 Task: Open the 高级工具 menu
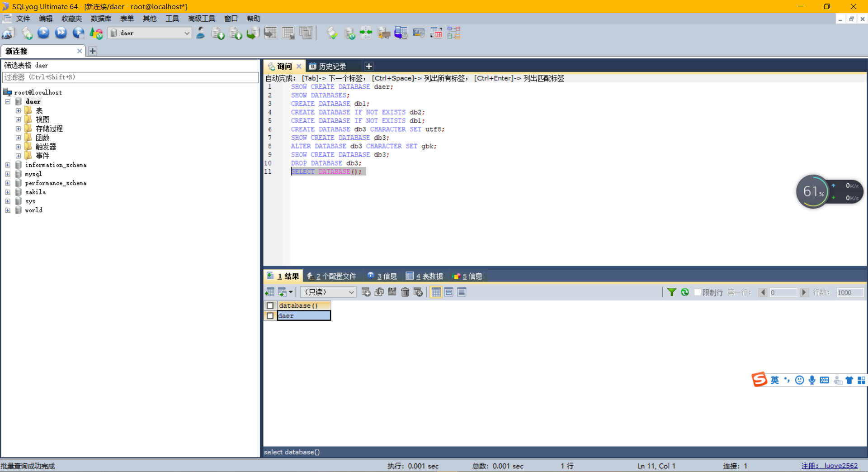(202, 19)
